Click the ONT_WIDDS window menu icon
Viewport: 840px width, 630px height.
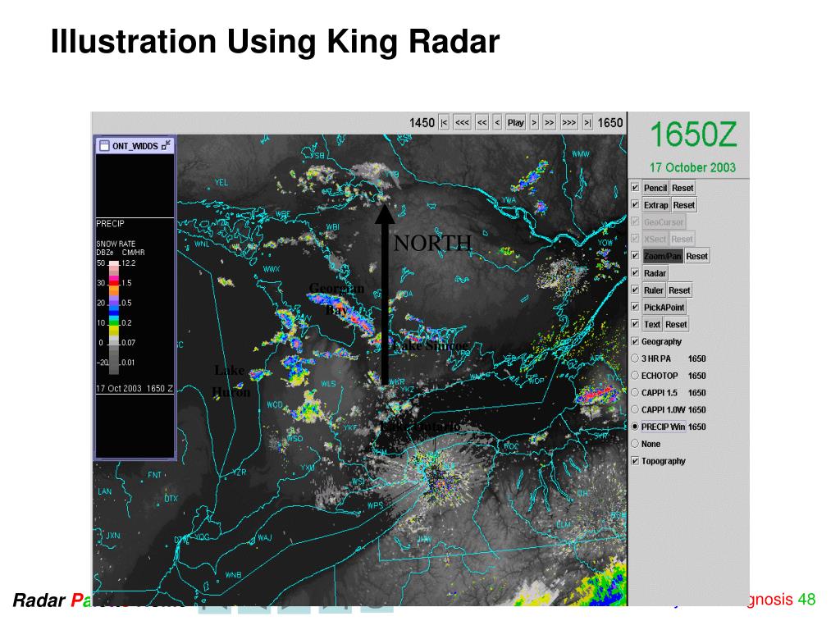[x=104, y=145]
